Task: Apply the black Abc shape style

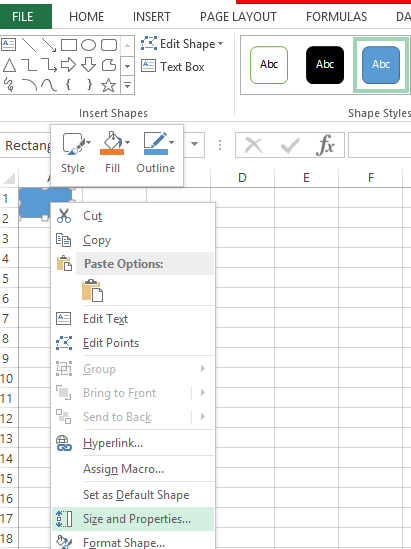Action: coord(325,65)
